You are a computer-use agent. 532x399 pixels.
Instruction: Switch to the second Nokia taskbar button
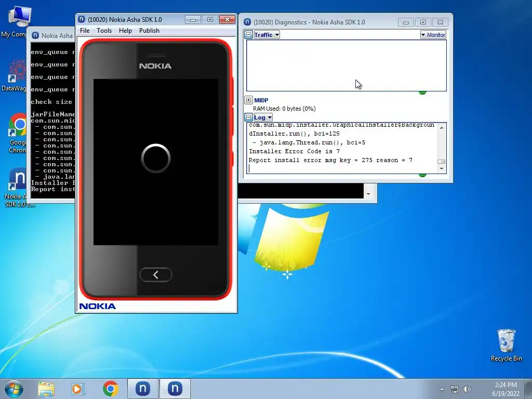coord(175,389)
